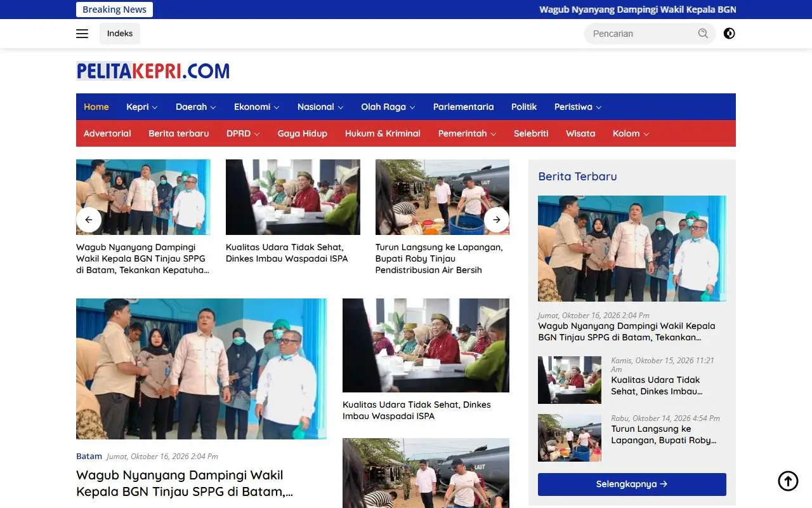Image resolution: width=812 pixels, height=508 pixels.
Task: Open sidebar Wagub Nyanyang headline
Action: coord(627,331)
